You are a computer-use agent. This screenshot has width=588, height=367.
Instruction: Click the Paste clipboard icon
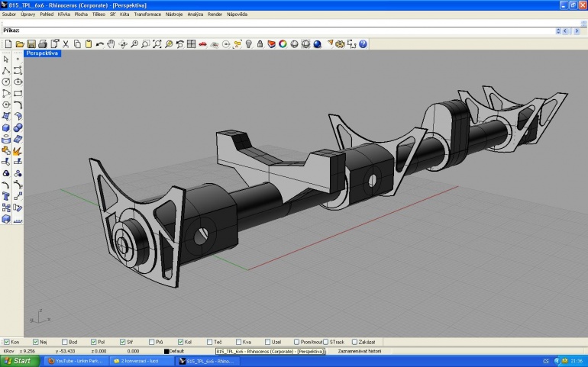pos(89,44)
